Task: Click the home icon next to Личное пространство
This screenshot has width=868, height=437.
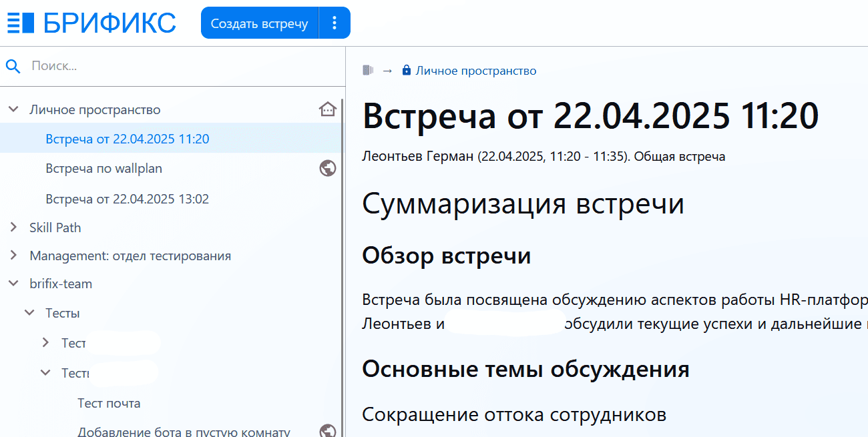Action: click(327, 109)
